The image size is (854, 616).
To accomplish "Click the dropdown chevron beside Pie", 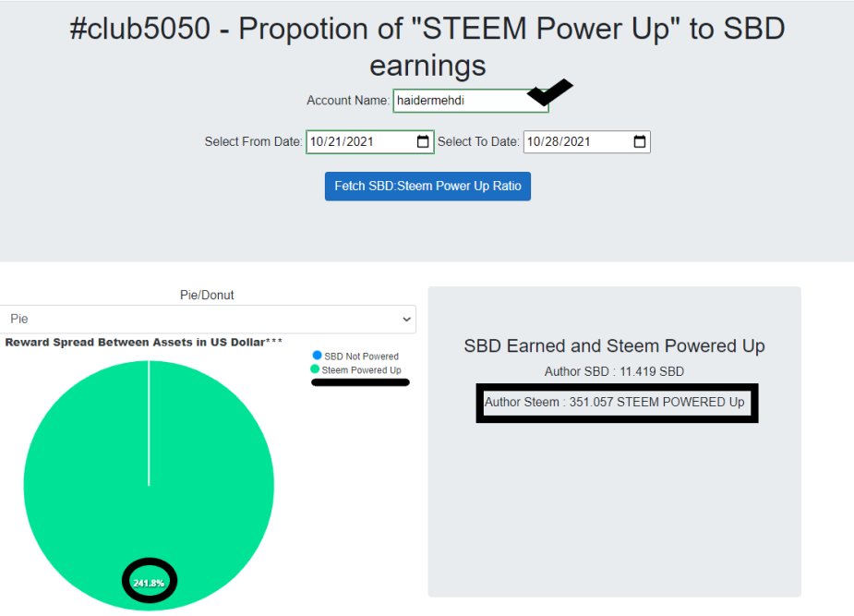I will point(406,320).
